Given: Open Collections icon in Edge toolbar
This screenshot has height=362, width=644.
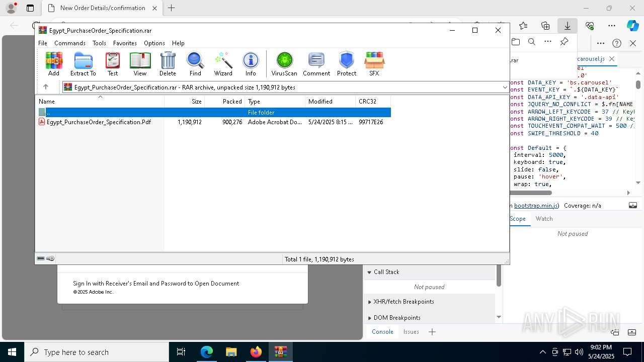Looking at the screenshot, I should 545,26.
